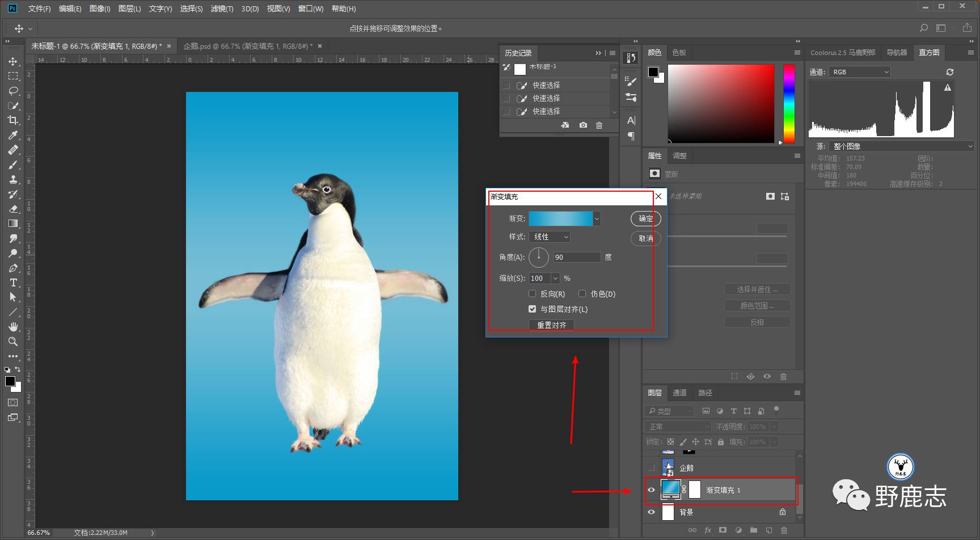Switch to the 通道 channels tab

[679, 393]
